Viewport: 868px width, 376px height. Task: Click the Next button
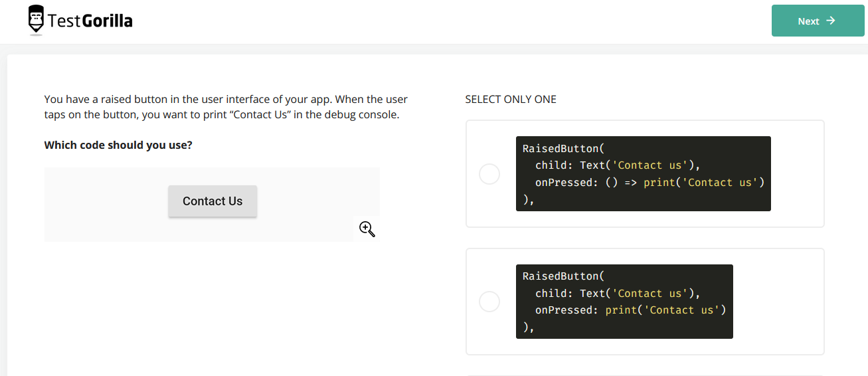point(818,21)
